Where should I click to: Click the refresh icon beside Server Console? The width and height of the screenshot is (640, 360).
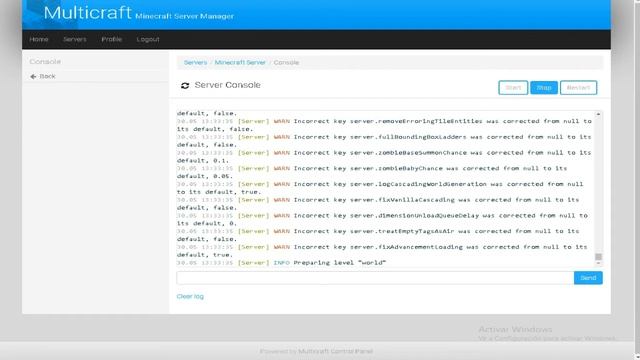185,85
